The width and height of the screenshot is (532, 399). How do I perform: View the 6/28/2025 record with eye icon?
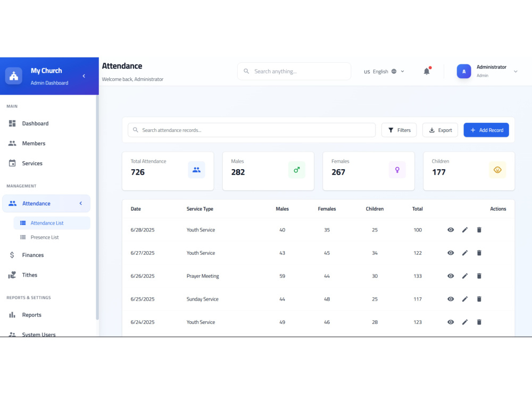[x=451, y=230]
